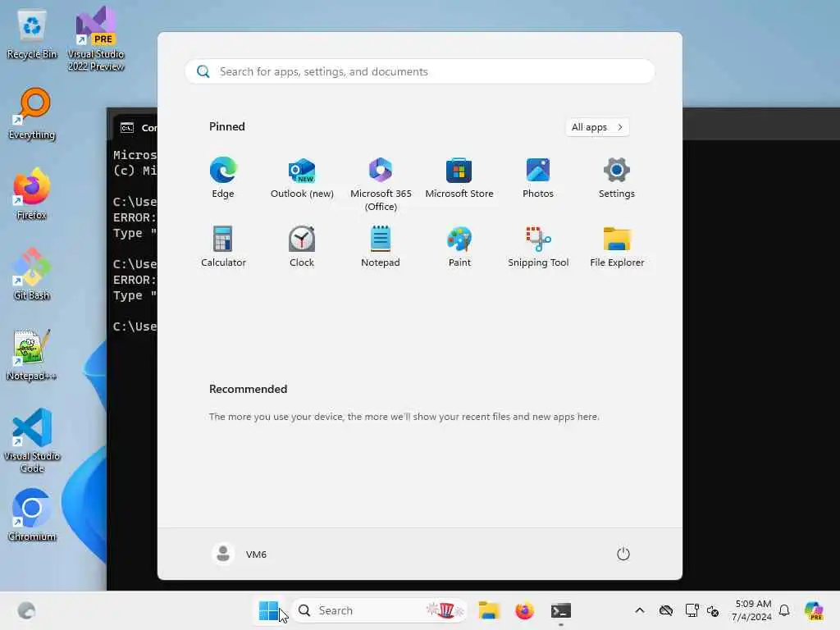Open VM6 user account menu
Image resolution: width=840 pixels, height=630 pixels.
240,554
